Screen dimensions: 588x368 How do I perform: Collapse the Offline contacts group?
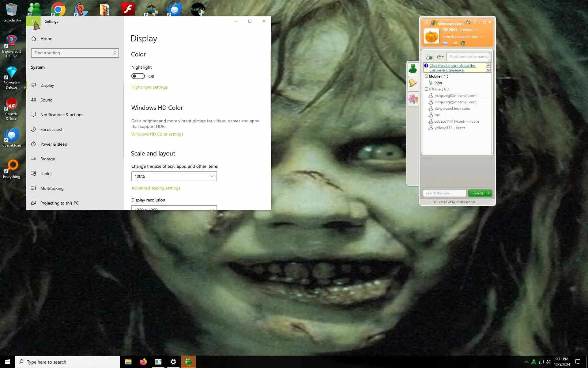click(x=426, y=89)
